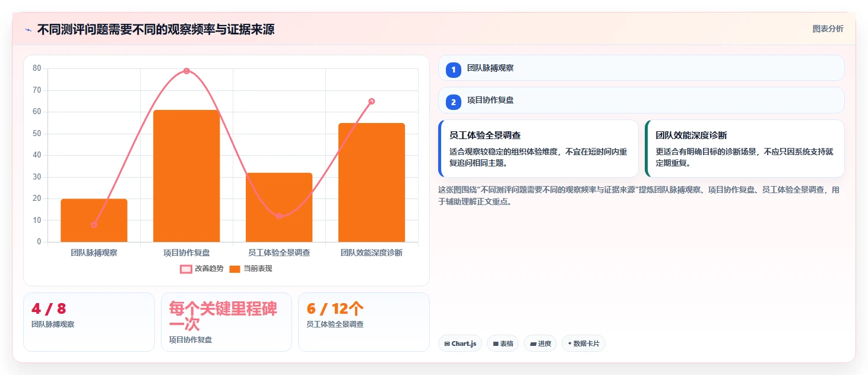The width and height of the screenshot is (868, 375).
Task: Click the 4 / 8 stat value
Action: click(49, 309)
